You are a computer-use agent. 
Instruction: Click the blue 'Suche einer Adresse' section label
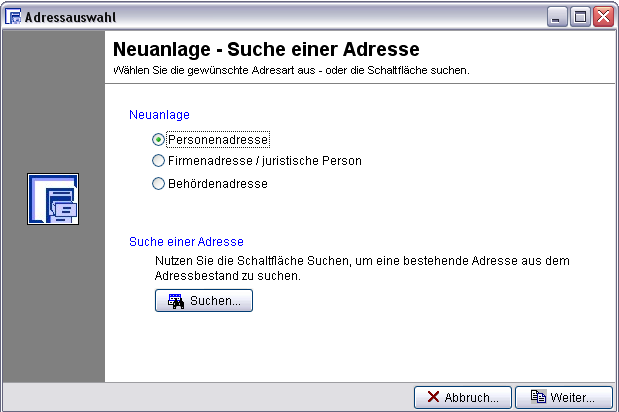tap(186, 242)
